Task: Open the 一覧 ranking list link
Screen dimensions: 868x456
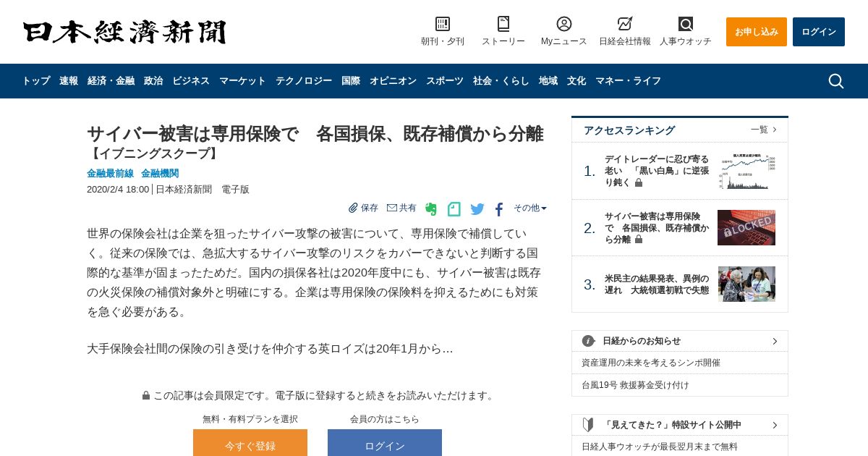Action: (x=764, y=130)
